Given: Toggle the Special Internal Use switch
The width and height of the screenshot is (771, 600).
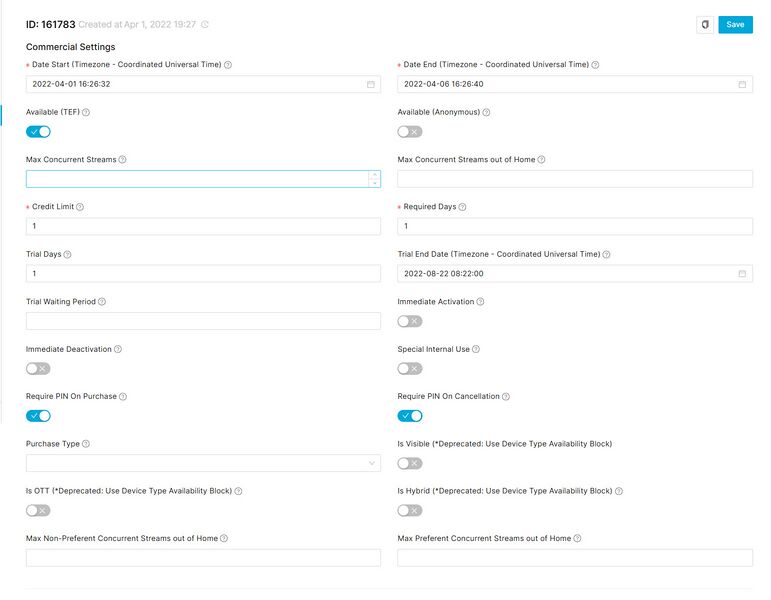Looking at the screenshot, I should pos(410,369).
